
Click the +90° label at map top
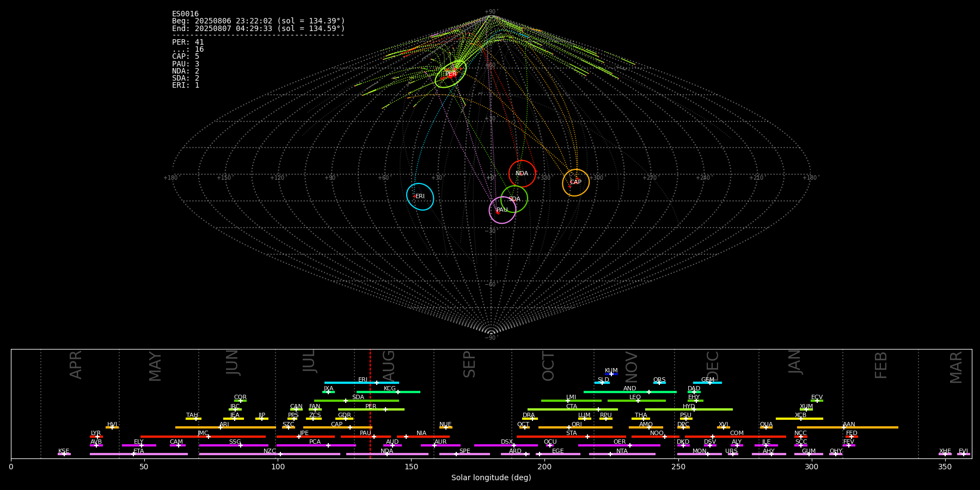(x=491, y=12)
